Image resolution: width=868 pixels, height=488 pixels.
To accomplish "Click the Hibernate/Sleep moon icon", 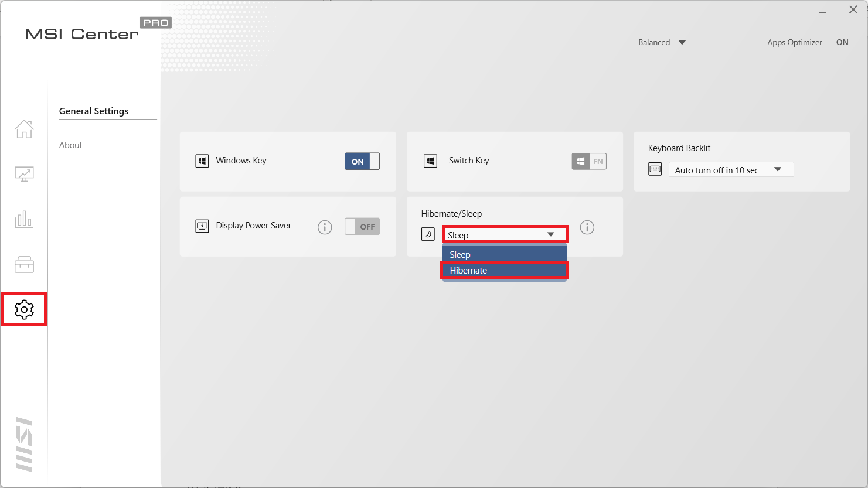I will 428,234.
